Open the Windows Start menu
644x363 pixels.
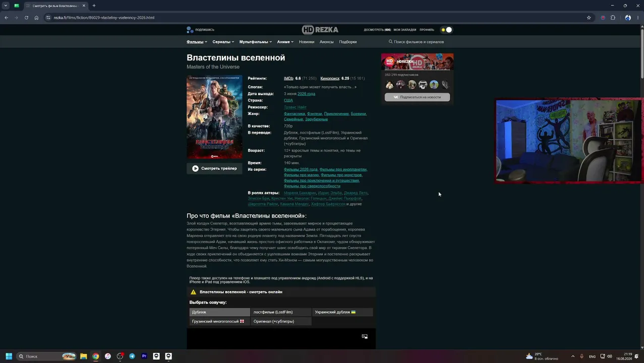point(9,356)
